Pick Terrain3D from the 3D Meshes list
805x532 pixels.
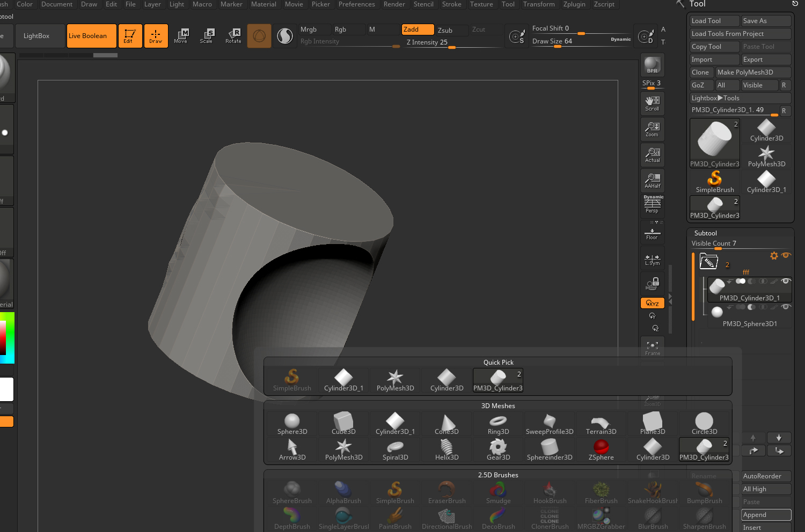click(601, 424)
